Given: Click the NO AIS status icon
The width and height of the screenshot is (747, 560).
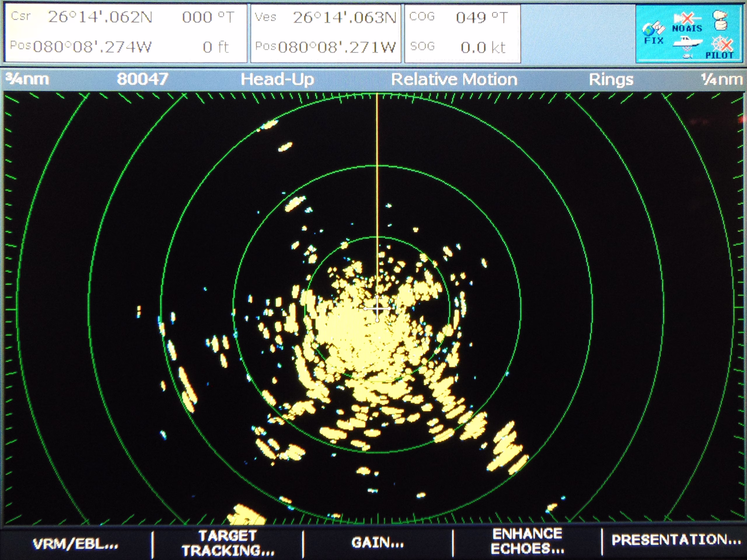Looking at the screenshot, I should (x=687, y=23).
